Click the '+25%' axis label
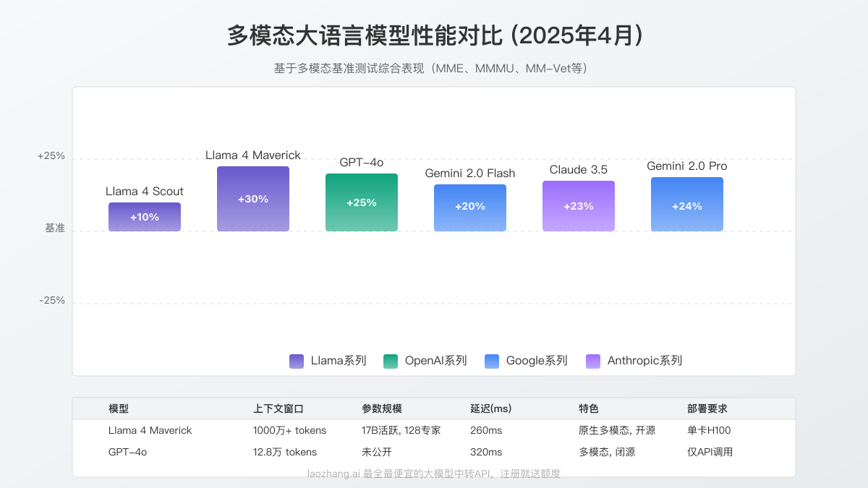This screenshot has height=488, width=868. pos(51,155)
